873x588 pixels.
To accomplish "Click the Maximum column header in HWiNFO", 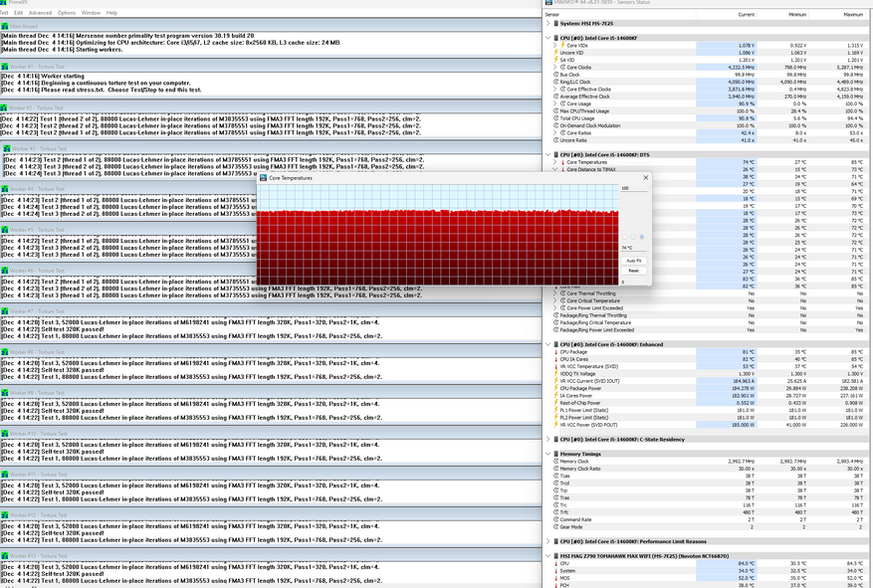I will point(853,15).
